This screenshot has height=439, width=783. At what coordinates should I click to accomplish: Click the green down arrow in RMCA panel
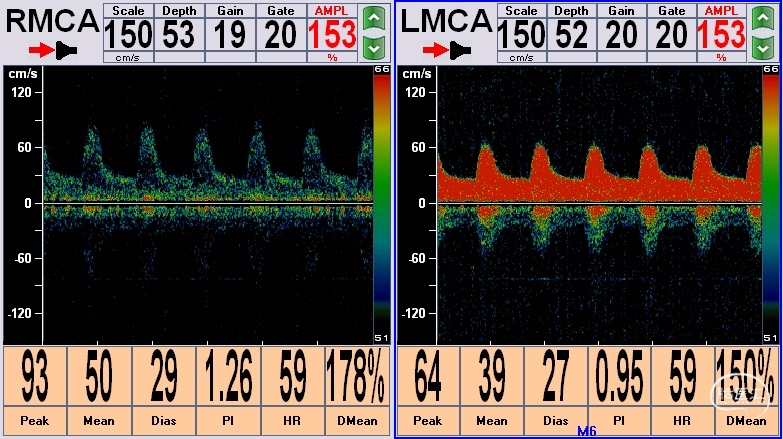pyautogui.click(x=374, y=48)
